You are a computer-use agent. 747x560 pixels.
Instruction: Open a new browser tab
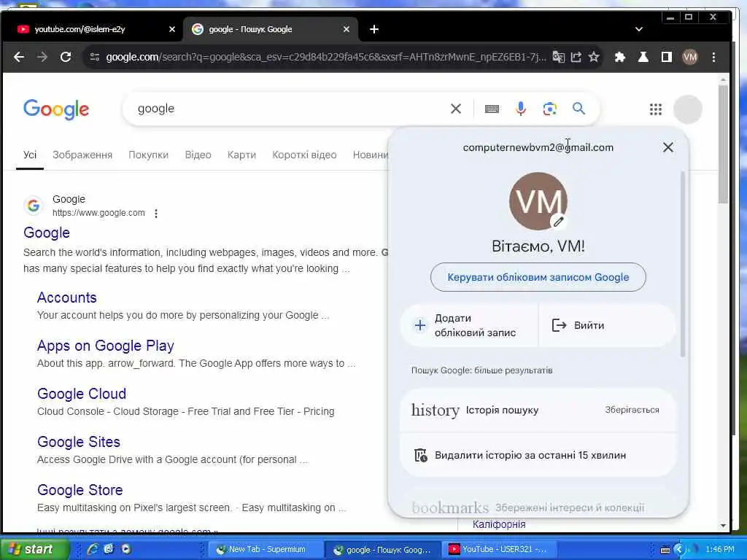tap(374, 29)
